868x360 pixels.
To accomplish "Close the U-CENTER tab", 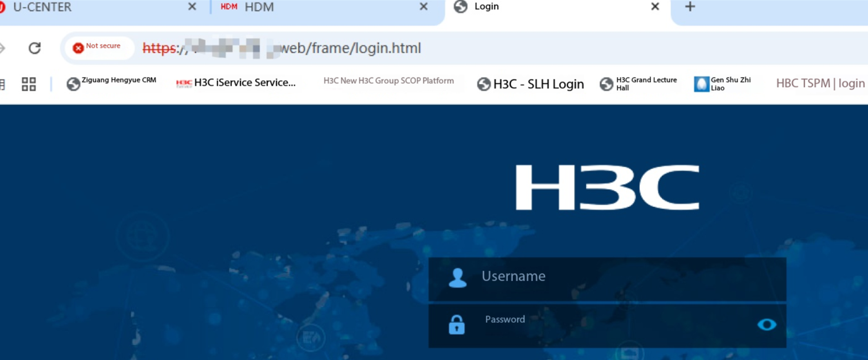I will [192, 7].
